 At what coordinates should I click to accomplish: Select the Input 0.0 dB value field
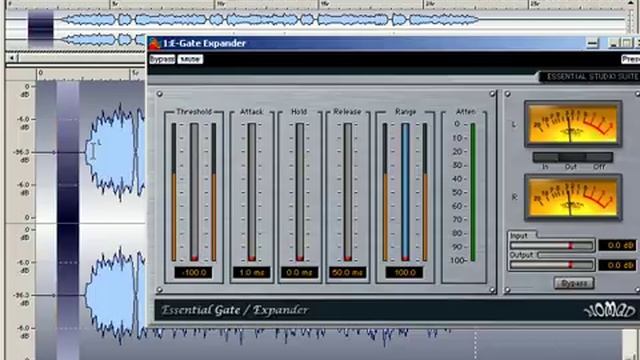tap(617, 245)
